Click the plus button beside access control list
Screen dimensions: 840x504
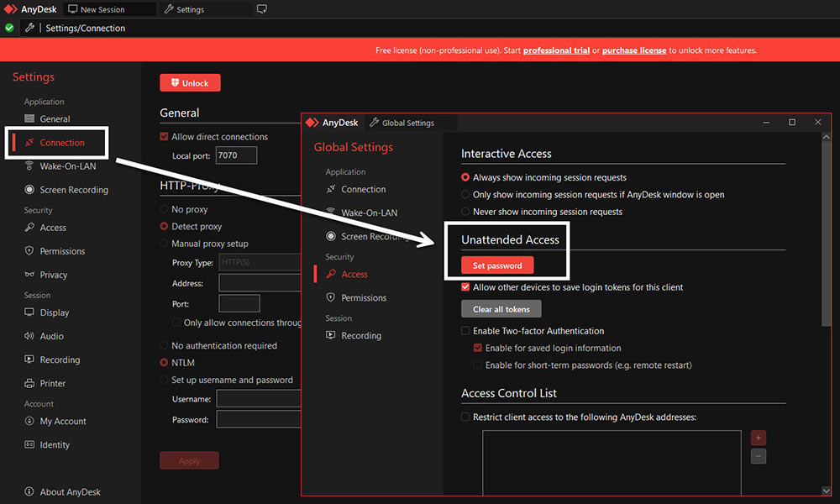[758, 438]
